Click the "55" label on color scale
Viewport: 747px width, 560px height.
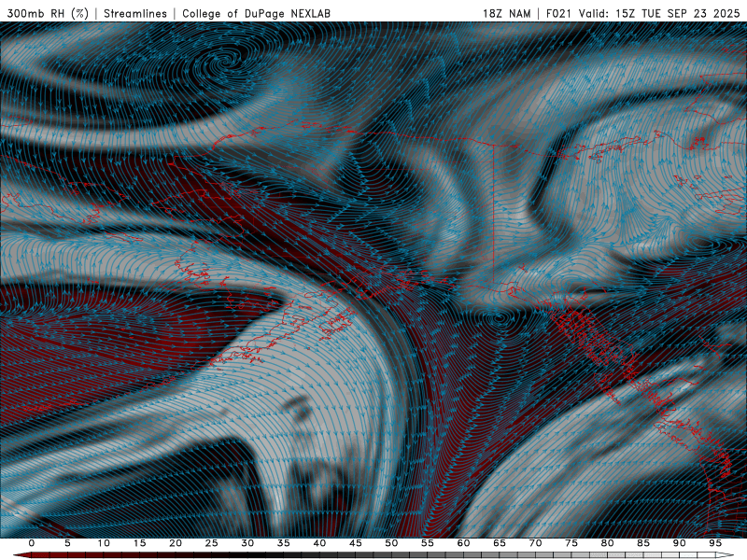pyautogui.click(x=428, y=543)
